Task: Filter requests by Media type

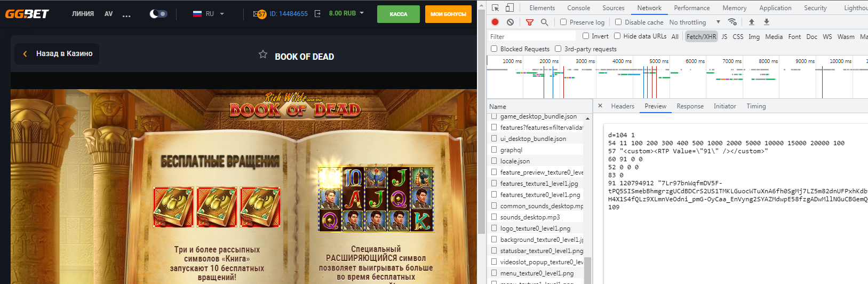Action: [774, 36]
